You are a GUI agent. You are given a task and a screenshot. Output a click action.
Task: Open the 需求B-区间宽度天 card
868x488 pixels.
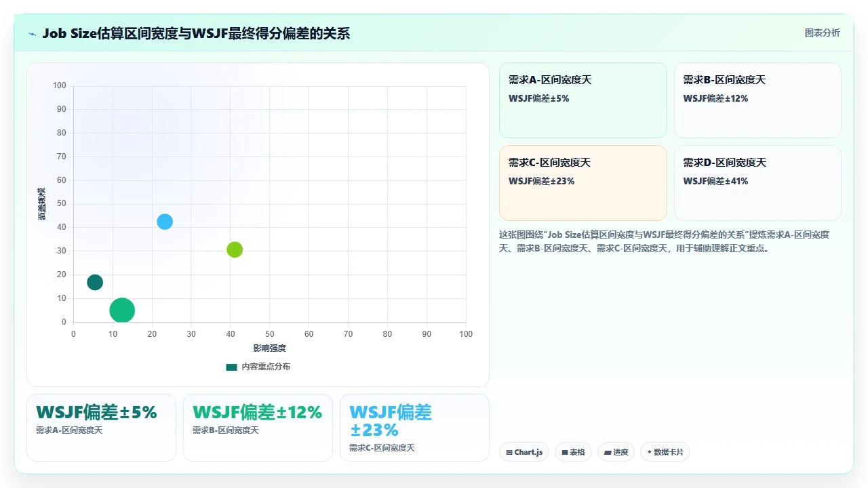point(757,100)
